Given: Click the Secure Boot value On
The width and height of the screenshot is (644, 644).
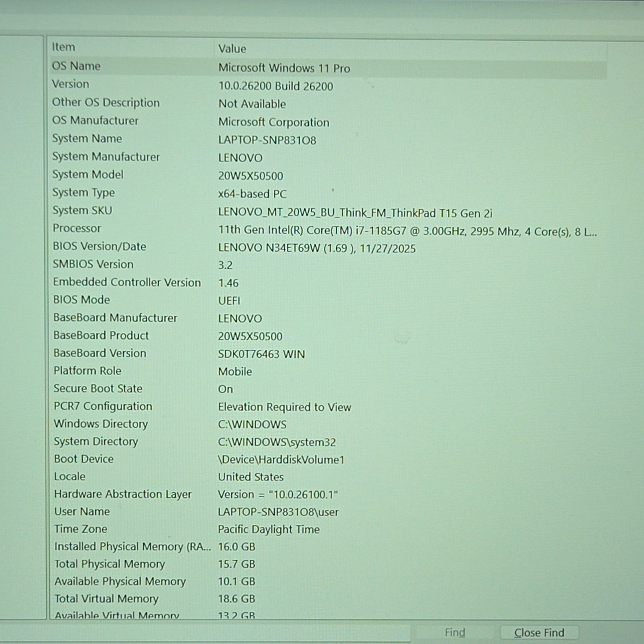Looking at the screenshot, I should pos(225,389).
